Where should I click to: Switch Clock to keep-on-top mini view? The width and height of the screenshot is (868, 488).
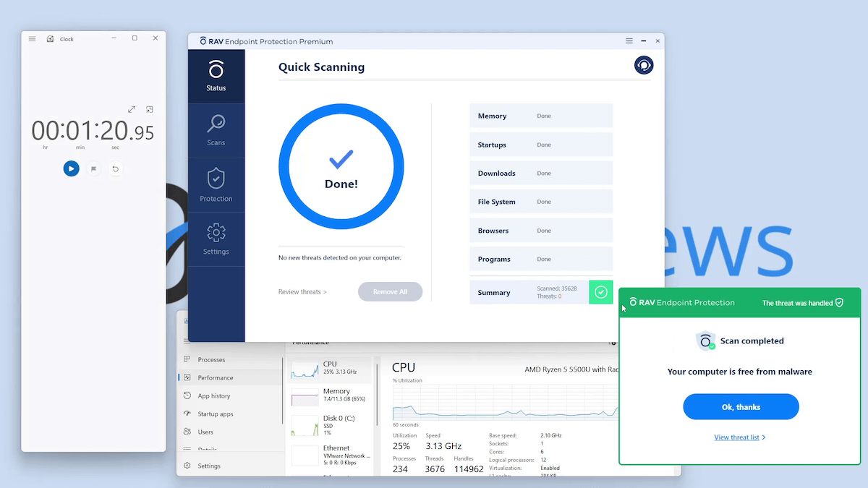tap(149, 109)
